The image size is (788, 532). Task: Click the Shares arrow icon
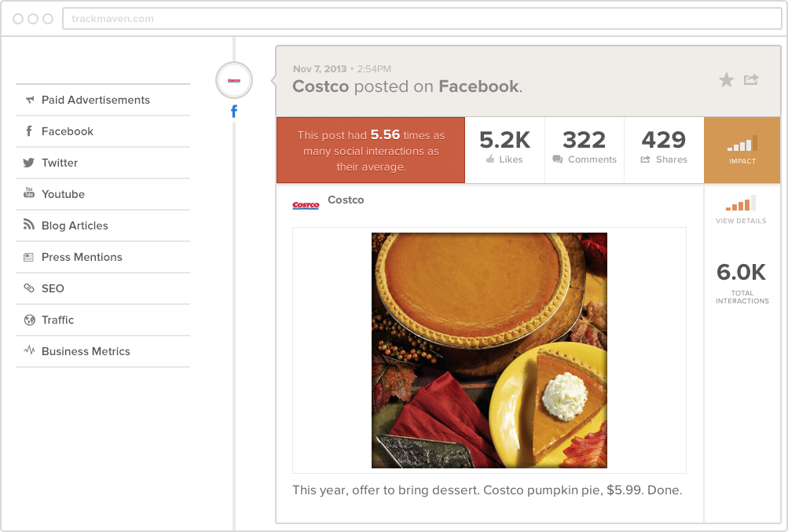(x=645, y=160)
